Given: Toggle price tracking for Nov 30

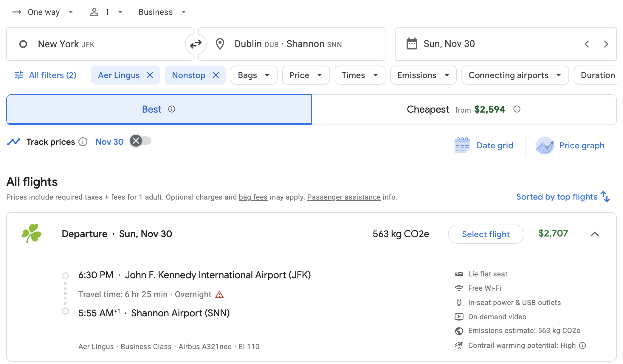Looking at the screenshot, I should tap(141, 141).
